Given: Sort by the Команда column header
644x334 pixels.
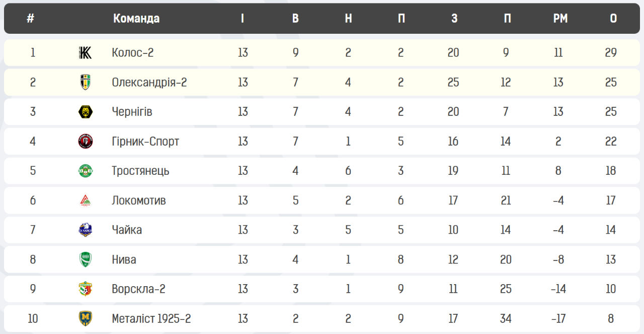Looking at the screenshot, I should [x=136, y=19].
